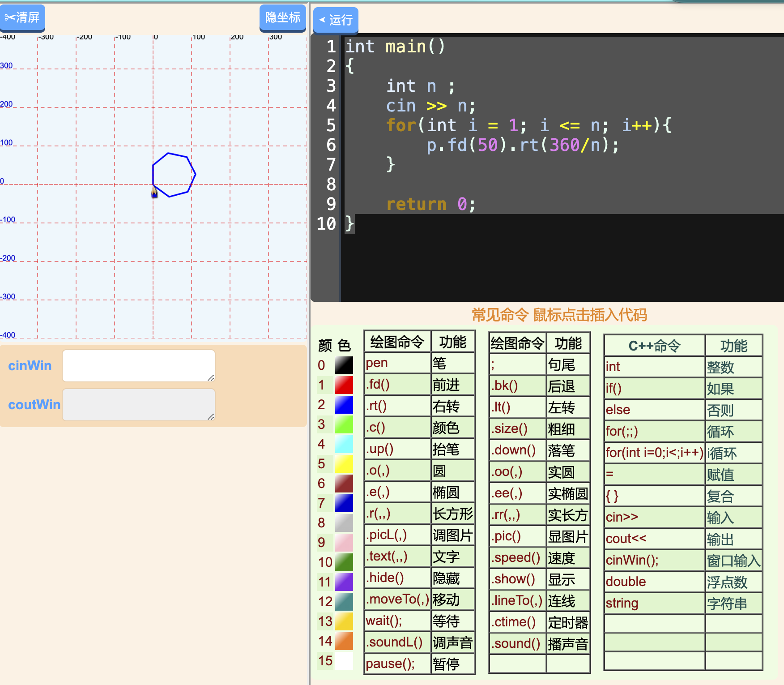Insert the .bk() backward command

518,386
